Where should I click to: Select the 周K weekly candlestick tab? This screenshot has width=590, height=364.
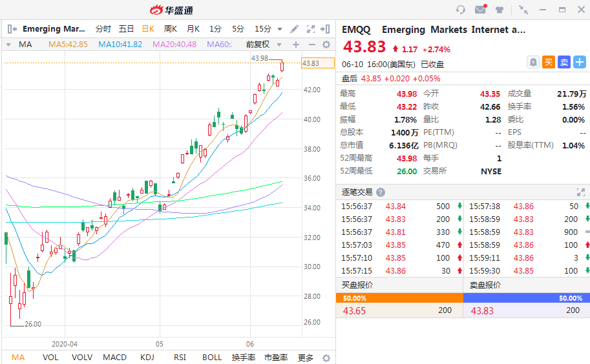171,29
